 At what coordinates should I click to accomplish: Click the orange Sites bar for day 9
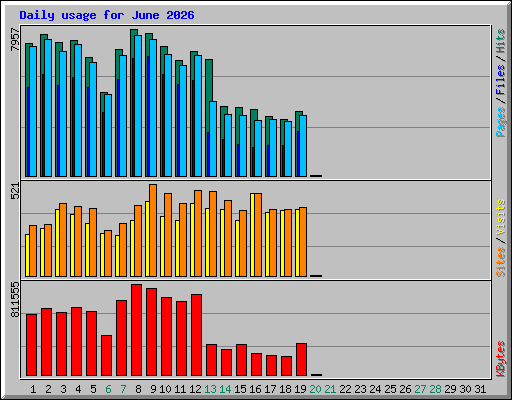153,230
